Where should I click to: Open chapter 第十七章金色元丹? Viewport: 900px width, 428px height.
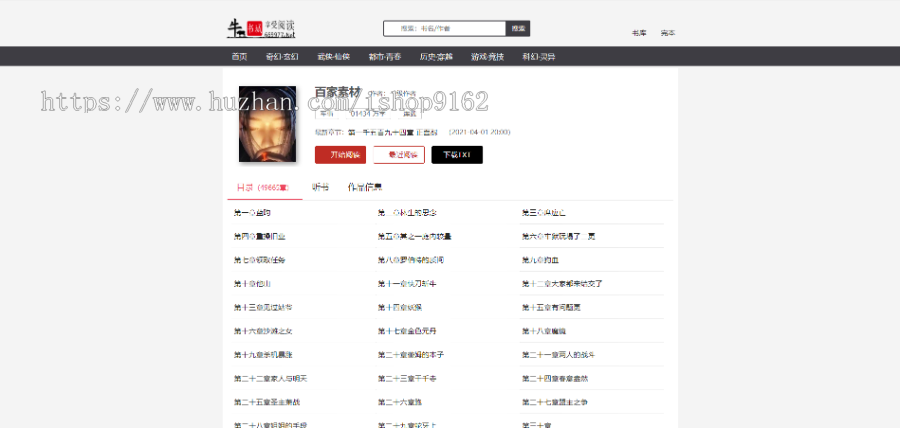click(407, 331)
